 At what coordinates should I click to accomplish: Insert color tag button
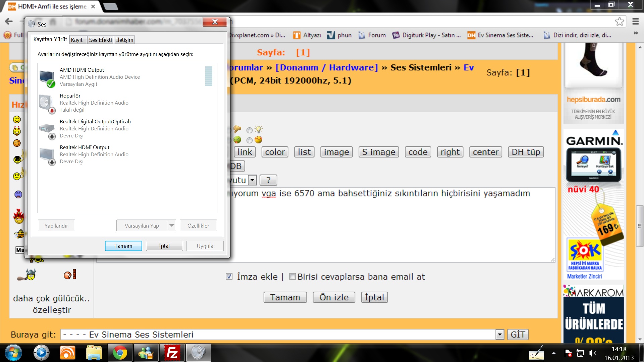(x=275, y=152)
